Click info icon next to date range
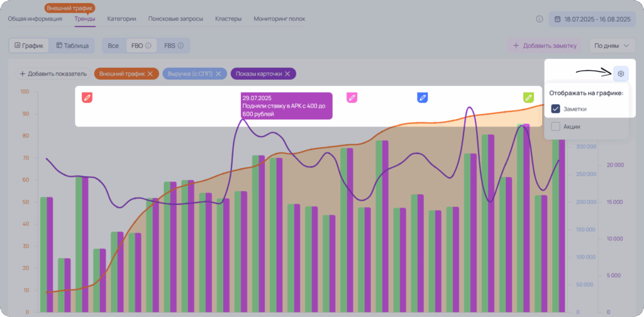The height and width of the screenshot is (317, 644). [539, 19]
